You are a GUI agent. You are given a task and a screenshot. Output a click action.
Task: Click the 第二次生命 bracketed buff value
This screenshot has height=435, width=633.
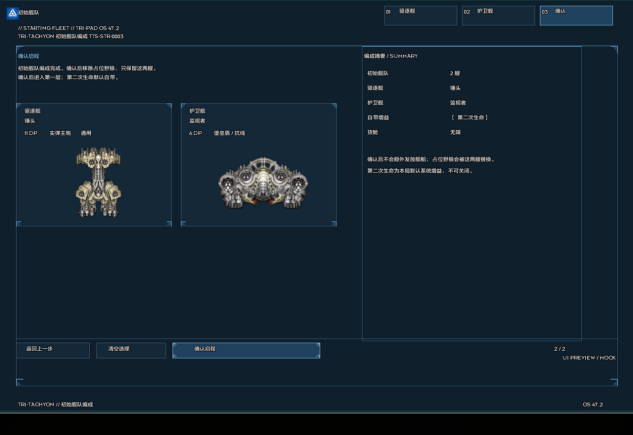pyautogui.click(x=470, y=117)
